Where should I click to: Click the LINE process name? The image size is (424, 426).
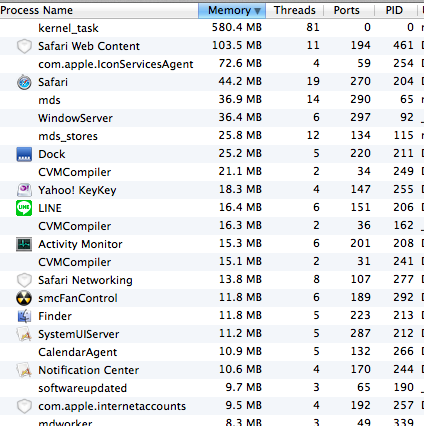[50, 208]
